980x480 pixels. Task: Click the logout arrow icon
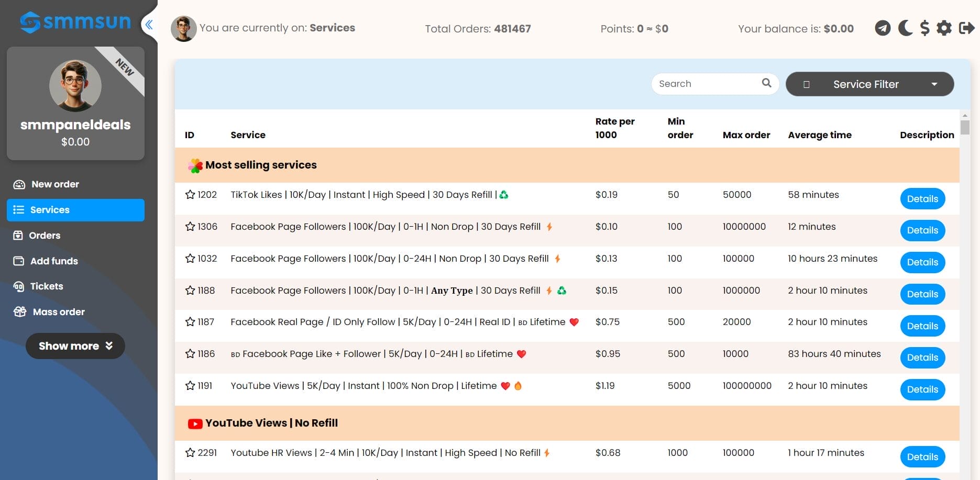[x=966, y=28]
